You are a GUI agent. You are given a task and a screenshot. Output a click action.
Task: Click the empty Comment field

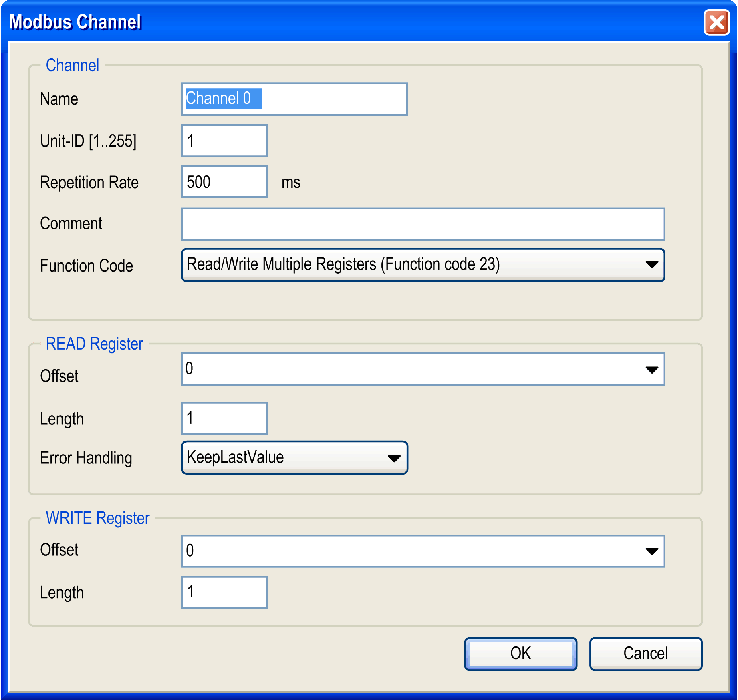[x=423, y=224]
